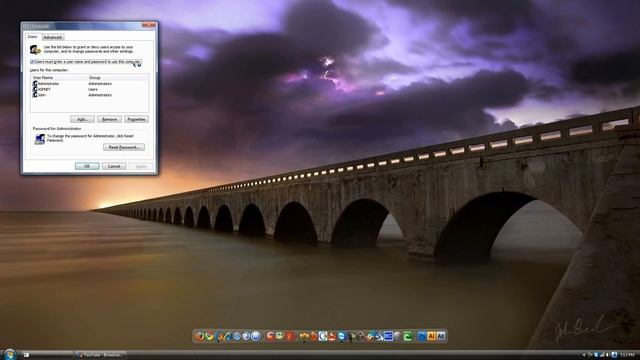Viewport: 640px width, 360px height.
Task: Open Properties for the selected user
Action: (x=136, y=119)
